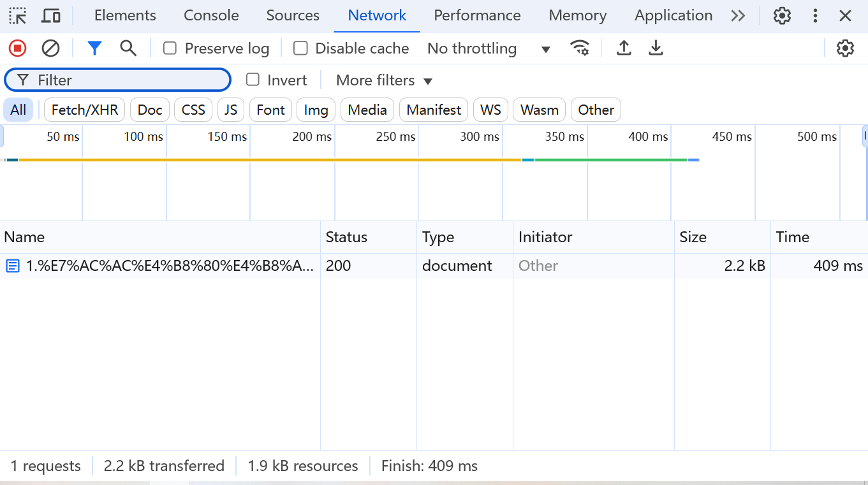Check the Disable cache option
868x485 pixels.
coord(300,48)
